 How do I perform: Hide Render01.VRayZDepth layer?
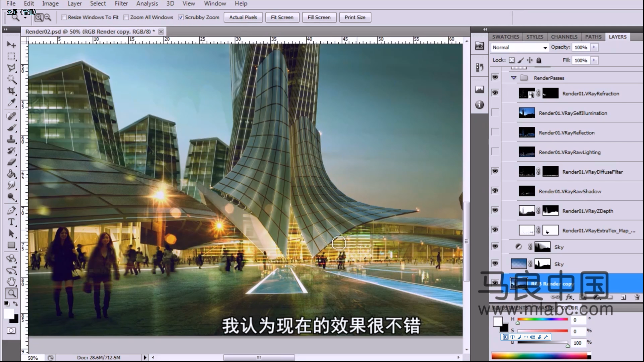point(495,210)
